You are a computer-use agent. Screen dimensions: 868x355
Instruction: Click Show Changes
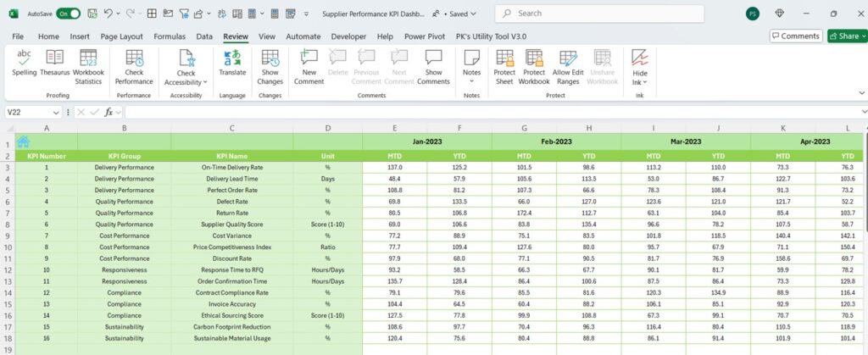270,67
